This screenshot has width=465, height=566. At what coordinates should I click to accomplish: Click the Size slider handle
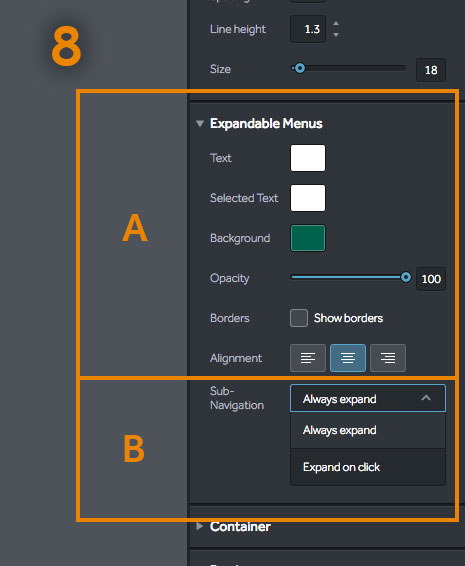point(300,68)
